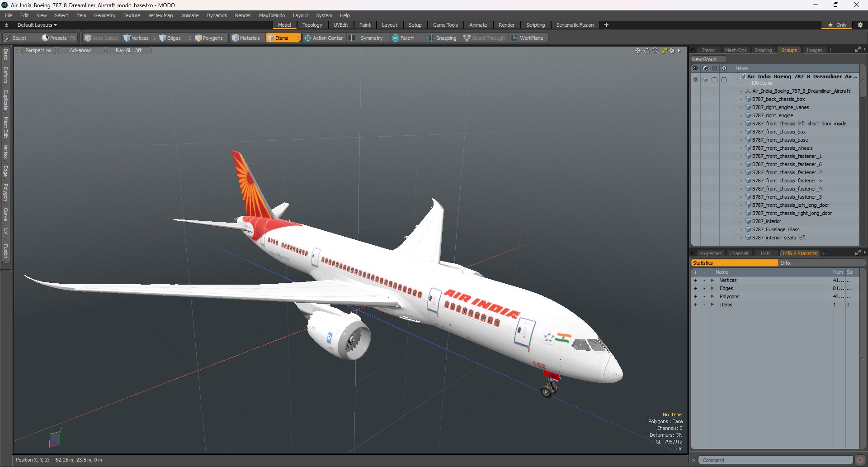Collapse the Air_India group tree
The width and height of the screenshot is (868, 467).
(737, 79)
